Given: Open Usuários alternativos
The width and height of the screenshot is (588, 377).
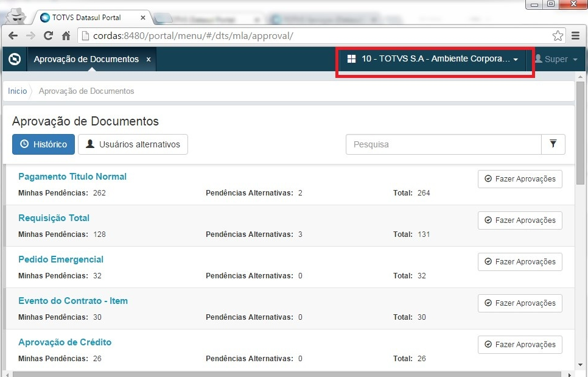Looking at the screenshot, I should [x=133, y=144].
